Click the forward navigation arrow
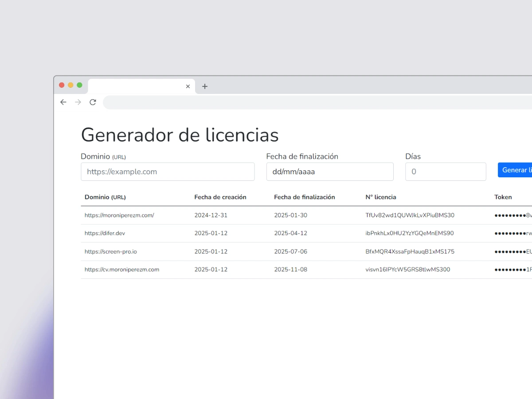Image resolution: width=532 pixels, height=399 pixels. [x=78, y=102]
